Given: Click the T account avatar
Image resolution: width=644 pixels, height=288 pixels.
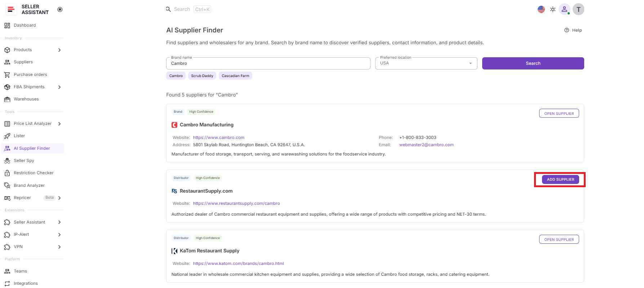Looking at the screenshot, I should point(578,9).
